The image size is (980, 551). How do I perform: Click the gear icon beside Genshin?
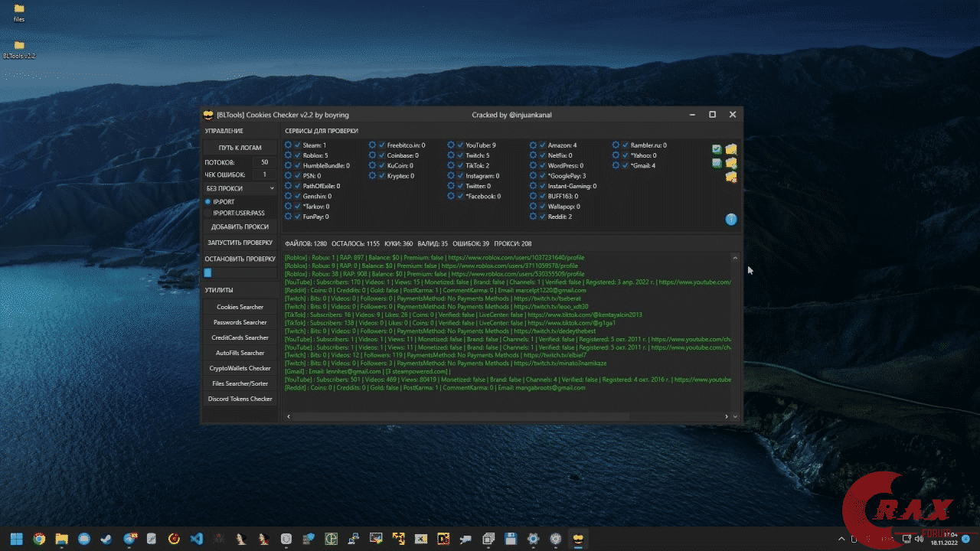coord(289,197)
